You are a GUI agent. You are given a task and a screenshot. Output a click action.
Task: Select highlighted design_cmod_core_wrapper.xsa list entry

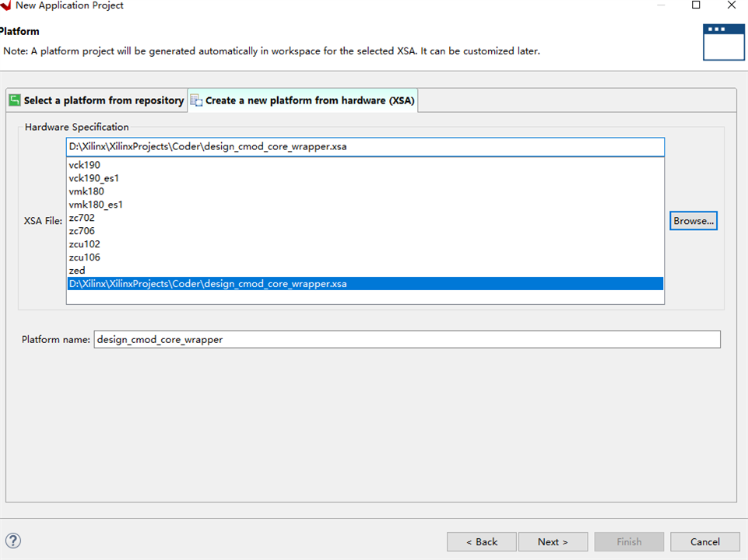pyautogui.click(x=208, y=284)
